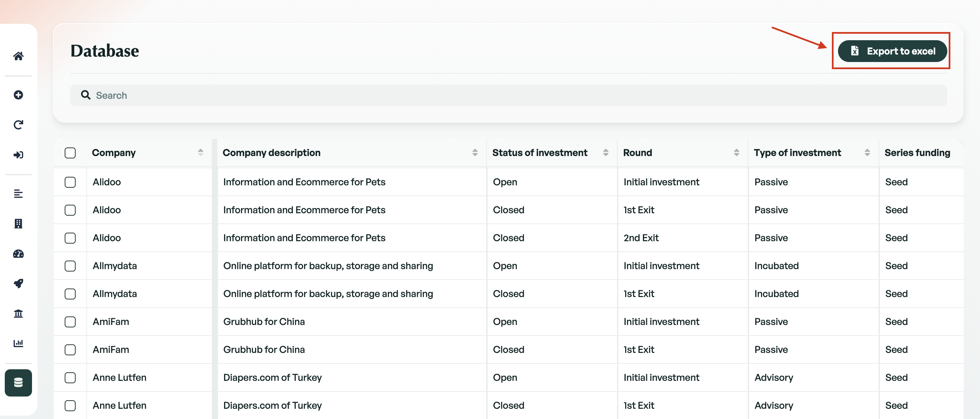Check the AmiFam 1st Exit row checkbox
The width and height of the screenshot is (980, 419).
(70, 350)
